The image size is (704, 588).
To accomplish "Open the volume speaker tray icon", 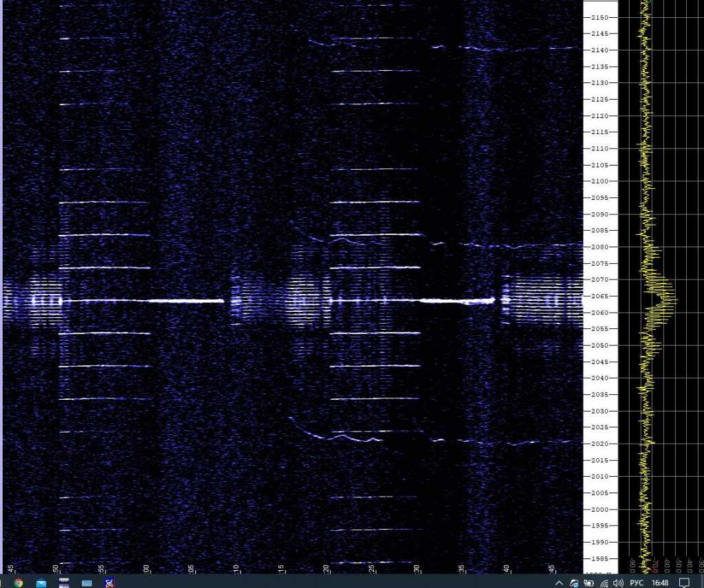I will tap(618, 583).
